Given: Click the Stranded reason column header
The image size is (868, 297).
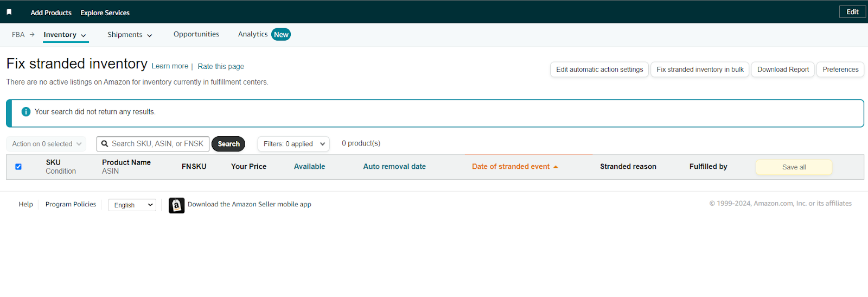Looking at the screenshot, I should [x=628, y=167].
